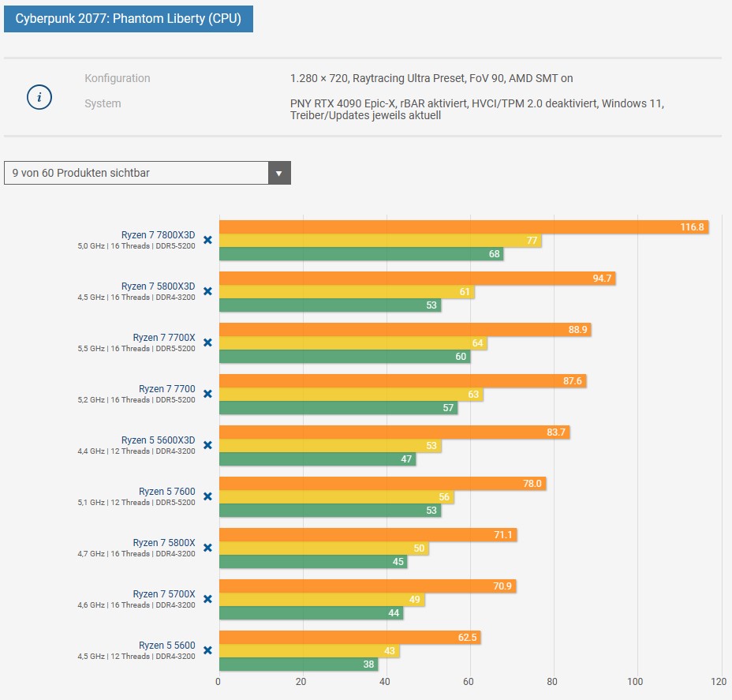Image resolution: width=732 pixels, height=700 pixels.
Task: Click the Ryzen 7 5800X3D label
Action: click(x=159, y=286)
